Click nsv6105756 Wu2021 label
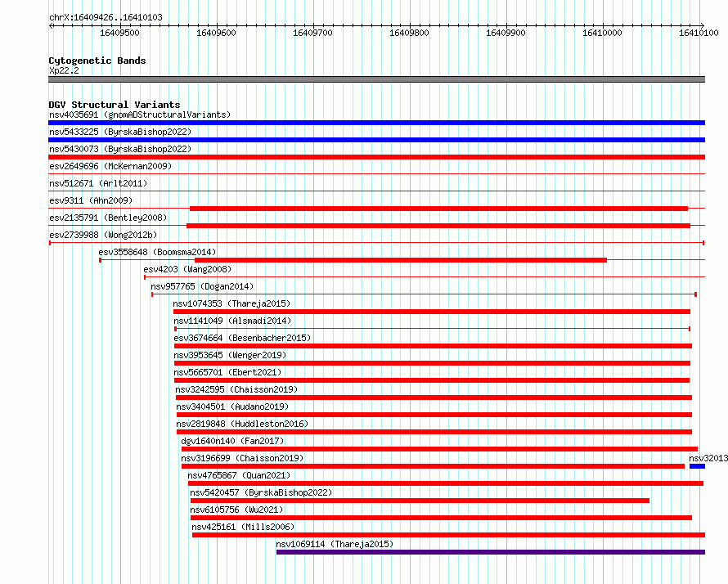728x584 pixels. pos(236,510)
